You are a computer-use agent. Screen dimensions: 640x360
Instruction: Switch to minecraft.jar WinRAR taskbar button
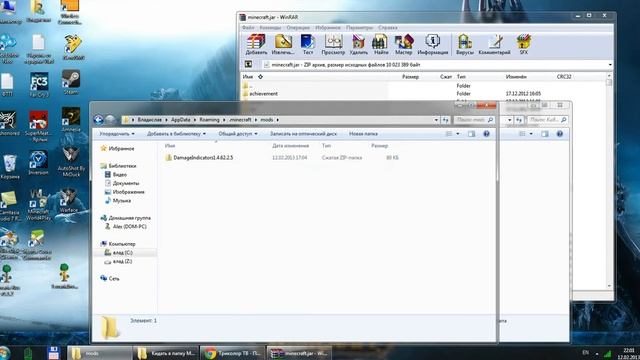pyautogui.click(x=299, y=353)
